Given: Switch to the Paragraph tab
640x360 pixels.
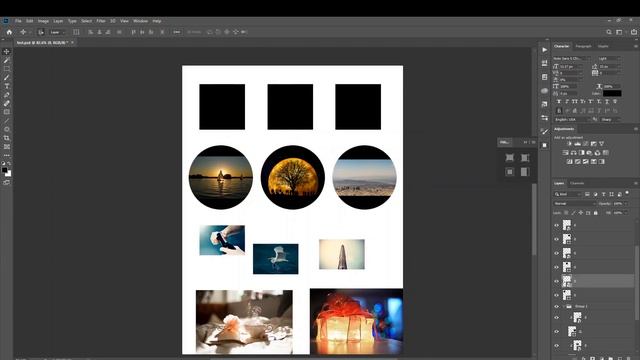Looking at the screenshot, I should (x=583, y=46).
